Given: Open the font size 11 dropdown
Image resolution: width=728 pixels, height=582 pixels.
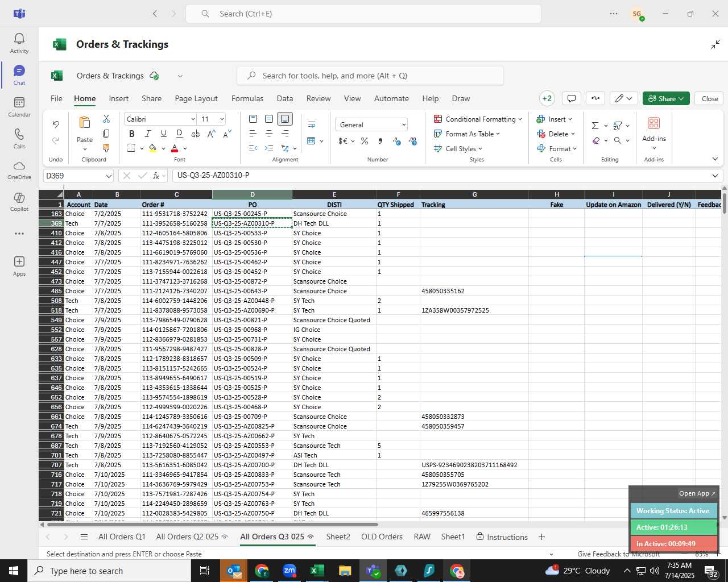Looking at the screenshot, I should point(222,119).
